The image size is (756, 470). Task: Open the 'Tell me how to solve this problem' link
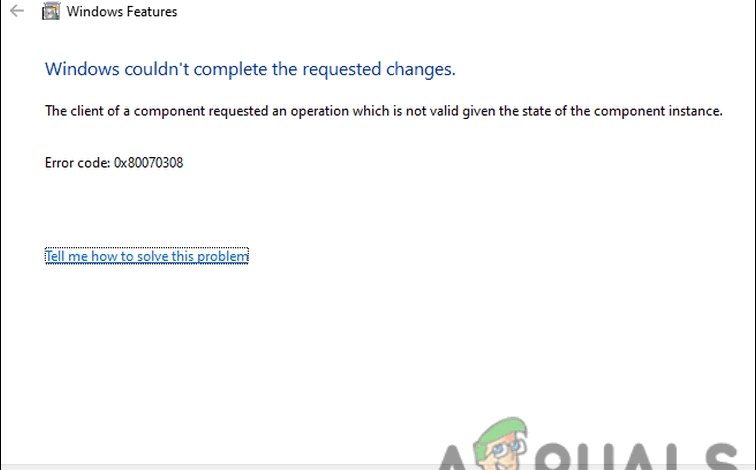click(x=146, y=256)
